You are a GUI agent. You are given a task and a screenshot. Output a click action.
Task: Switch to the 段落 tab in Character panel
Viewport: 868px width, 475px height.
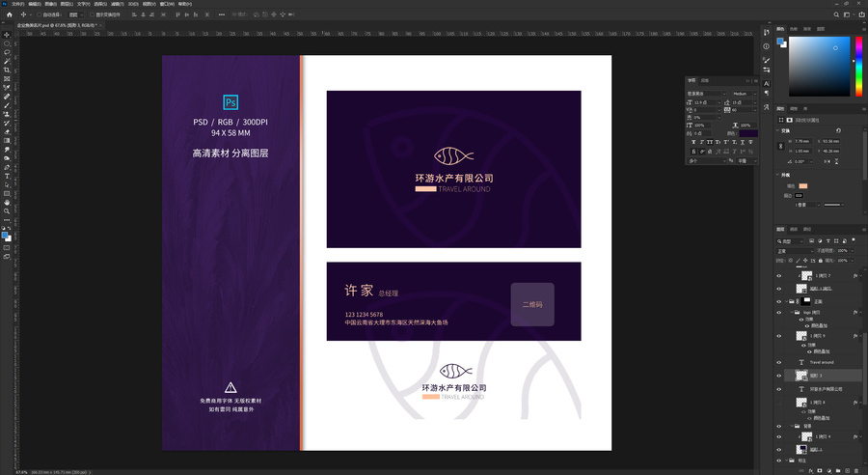coord(705,80)
